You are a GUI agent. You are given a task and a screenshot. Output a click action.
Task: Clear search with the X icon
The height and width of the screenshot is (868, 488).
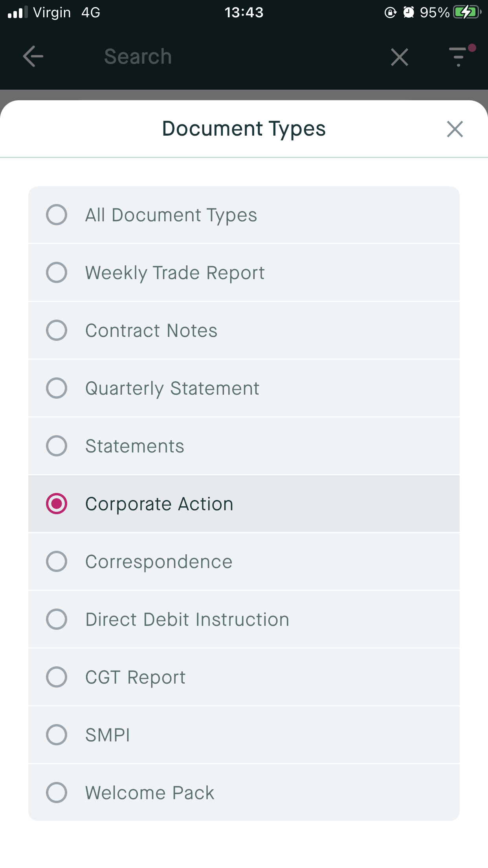400,57
